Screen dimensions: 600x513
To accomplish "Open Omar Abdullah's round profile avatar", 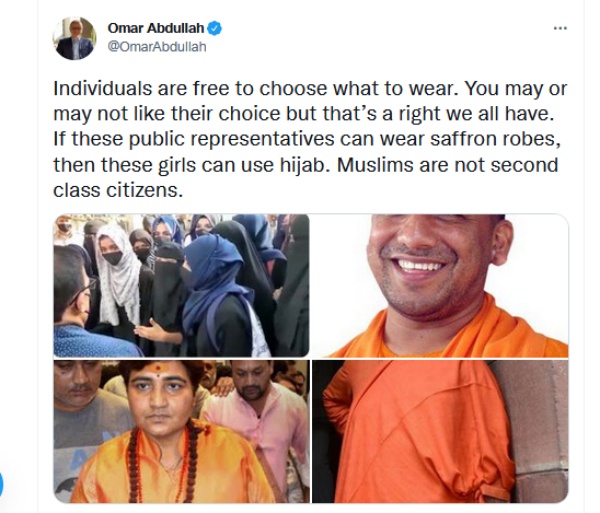I will click(x=74, y=38).
